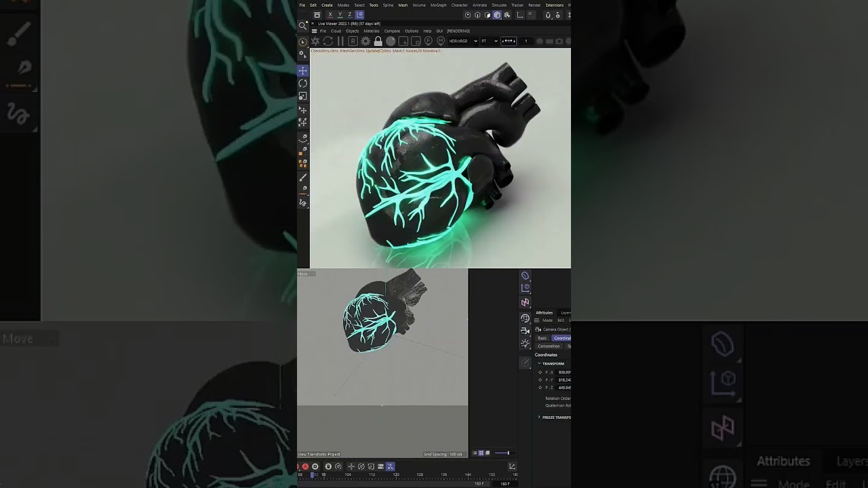Viewport: 868px width, 488px height.
Task: Click the P.Z value field
Action: tap(564, 388)
